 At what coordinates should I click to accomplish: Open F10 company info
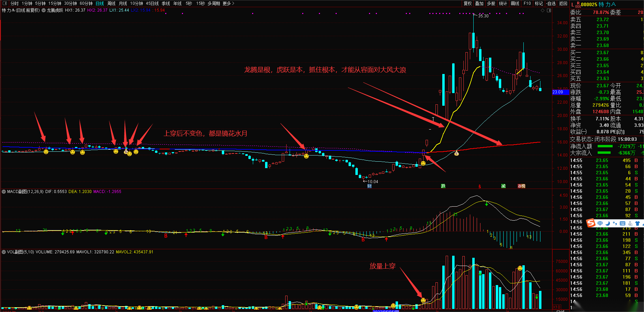coord(527,3)
